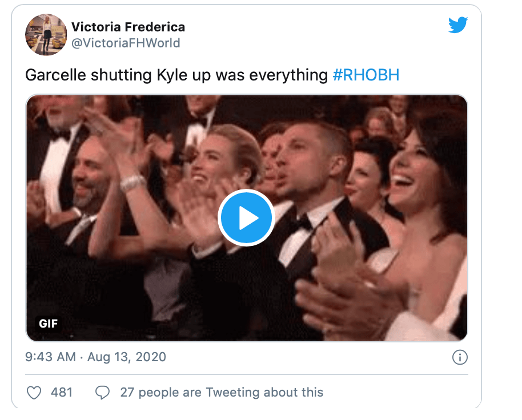Viewport: 522px width, 420px height.
Task: Click the GIF badge on the media
Action: pyautogui.click(x=48, y=324)
